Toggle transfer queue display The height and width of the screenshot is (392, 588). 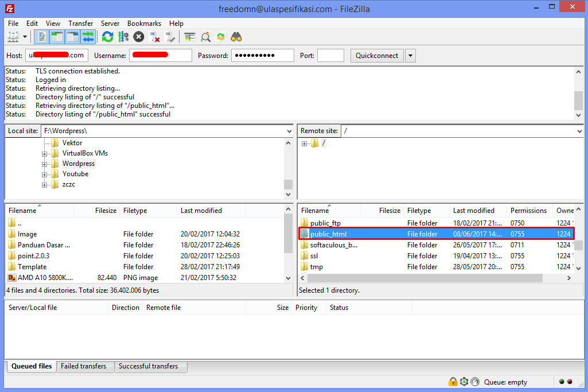(88, 37)
